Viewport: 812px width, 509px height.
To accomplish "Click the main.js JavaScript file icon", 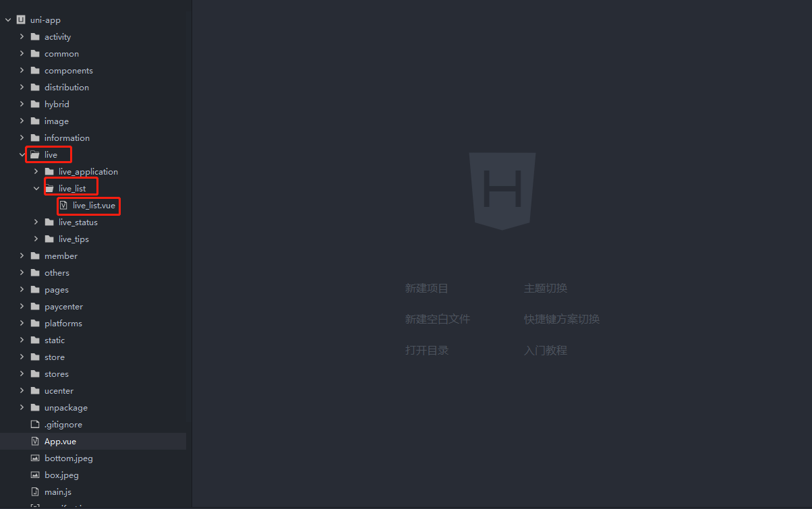I will coord(35,492).
